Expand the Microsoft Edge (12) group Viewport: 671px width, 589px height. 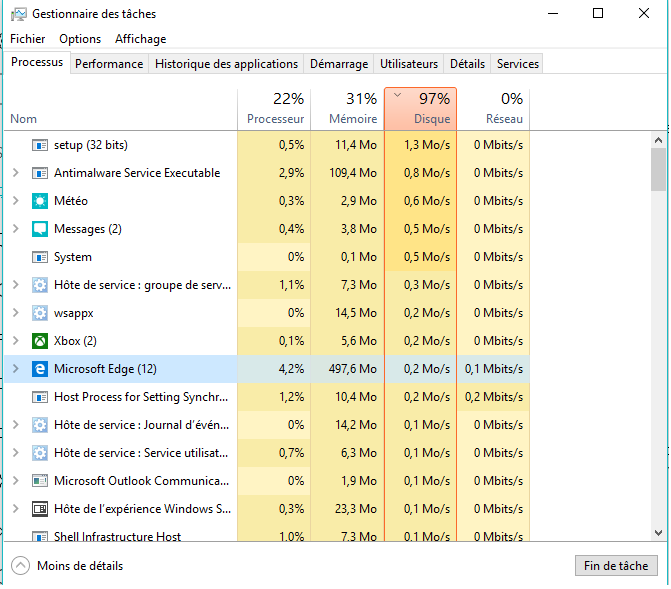coord(16,369)
